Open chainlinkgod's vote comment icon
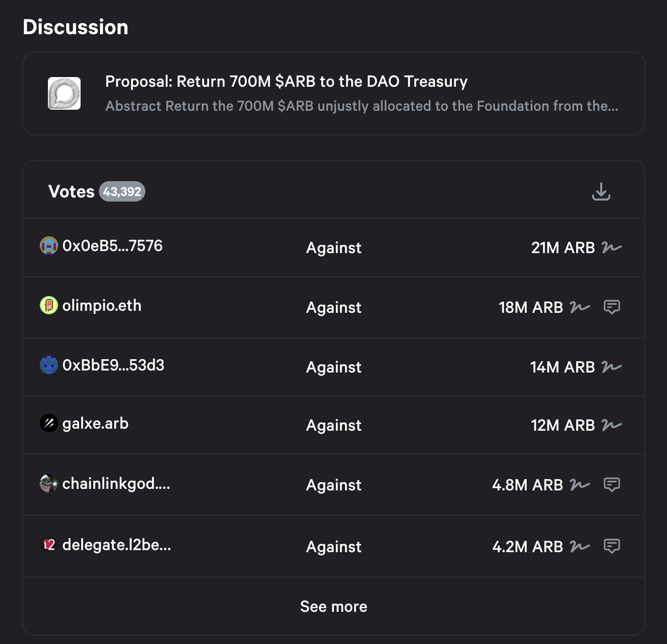 click(611, 484)
